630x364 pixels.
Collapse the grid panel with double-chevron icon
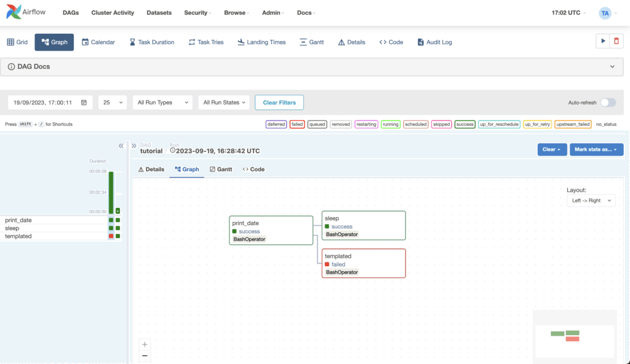[x=121, y=146]
